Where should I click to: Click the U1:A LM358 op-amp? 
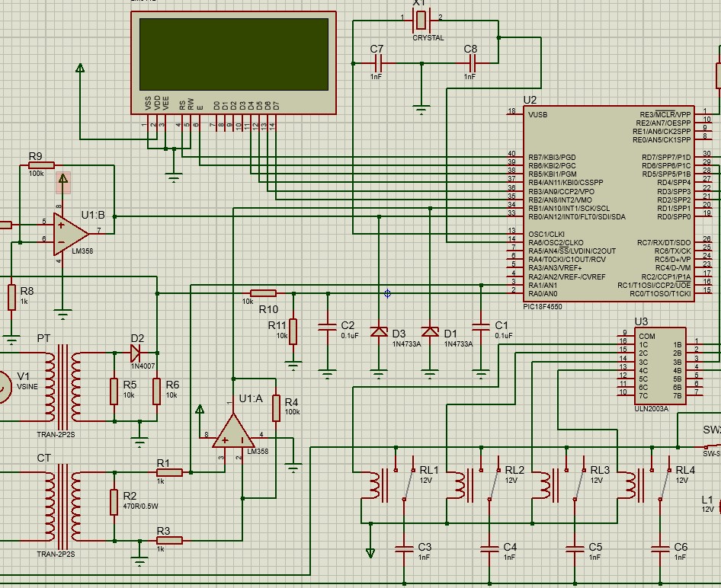(233, 431)
